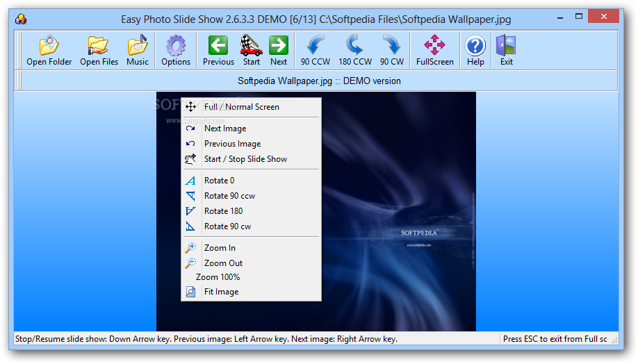The image size is (638, 364).
Task: Rotate image 90 CCW toolbar icon
Action: (x=316, y=45)
